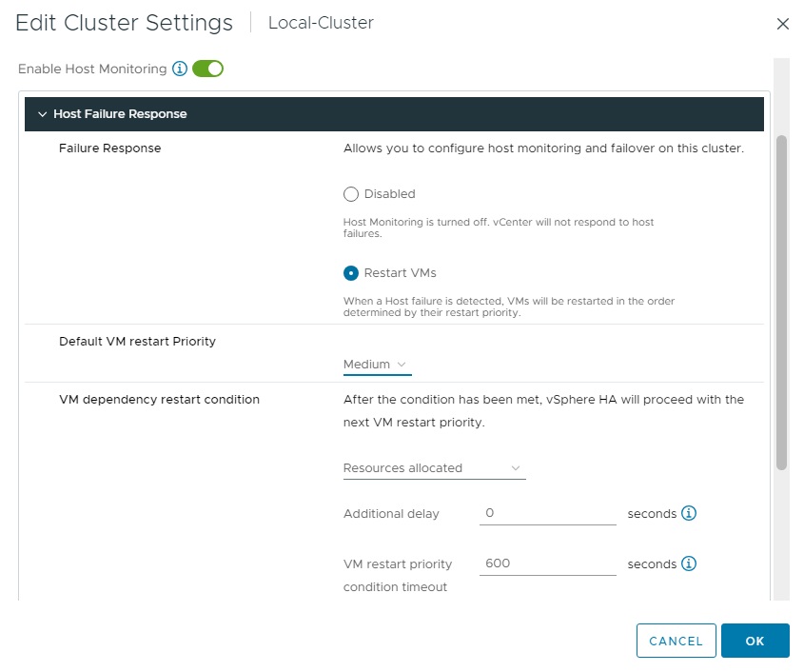
Task: Click info icon beside Enable Host Monitoring
Action: (x=179, y=69)
